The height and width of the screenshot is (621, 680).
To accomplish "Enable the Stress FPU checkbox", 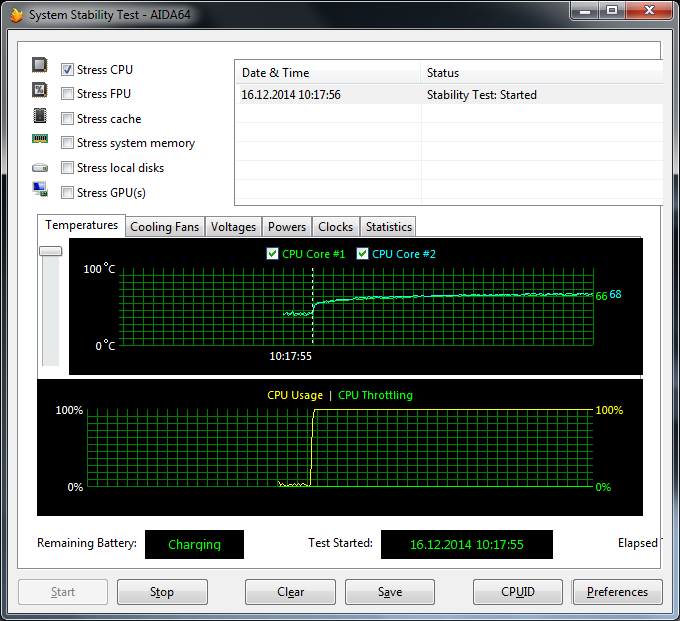I will click(67, 94).
